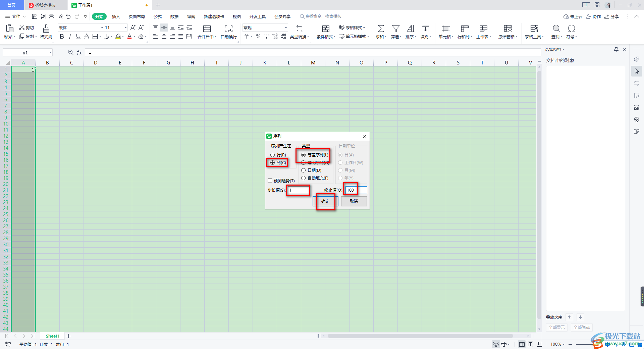Move object down in stacking order
The height and width of the screenshot is (349, 644).
pyautogui.click(x=580, y=317)
